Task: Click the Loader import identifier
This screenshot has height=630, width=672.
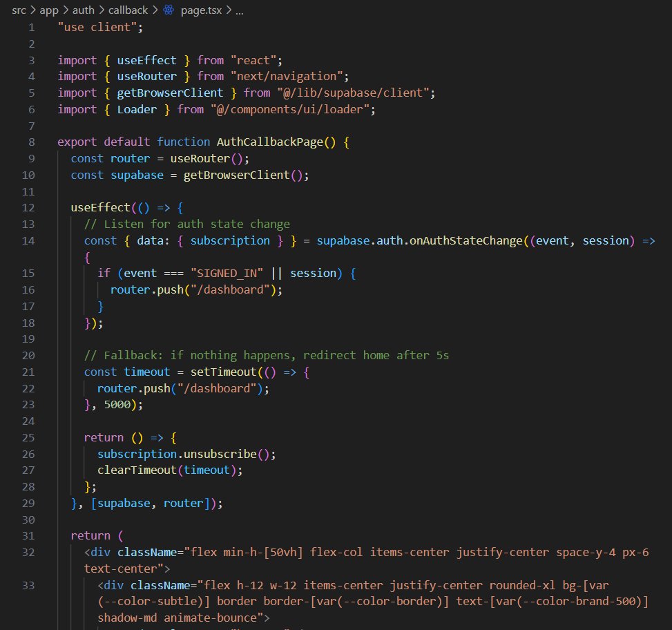Action: 137,110
